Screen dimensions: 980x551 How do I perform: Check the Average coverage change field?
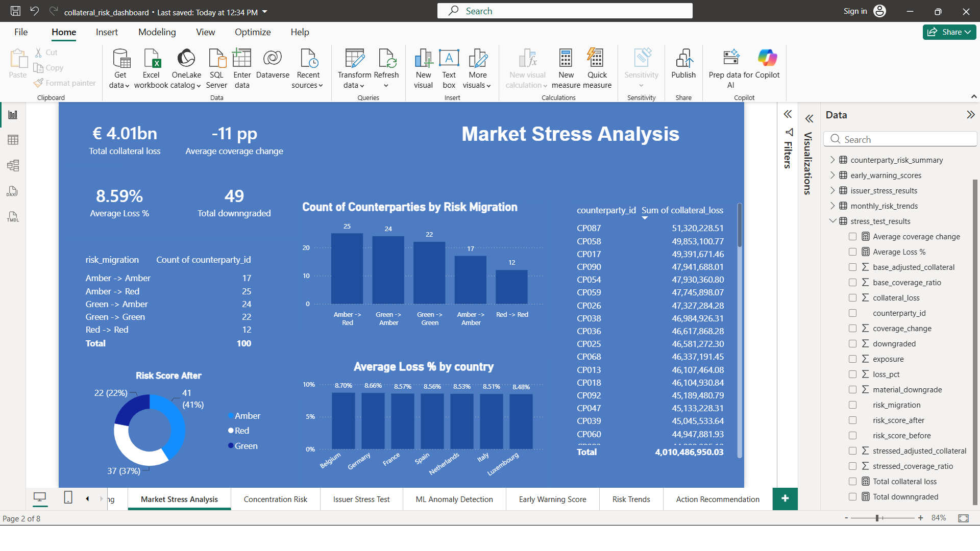tap(852, 236)
